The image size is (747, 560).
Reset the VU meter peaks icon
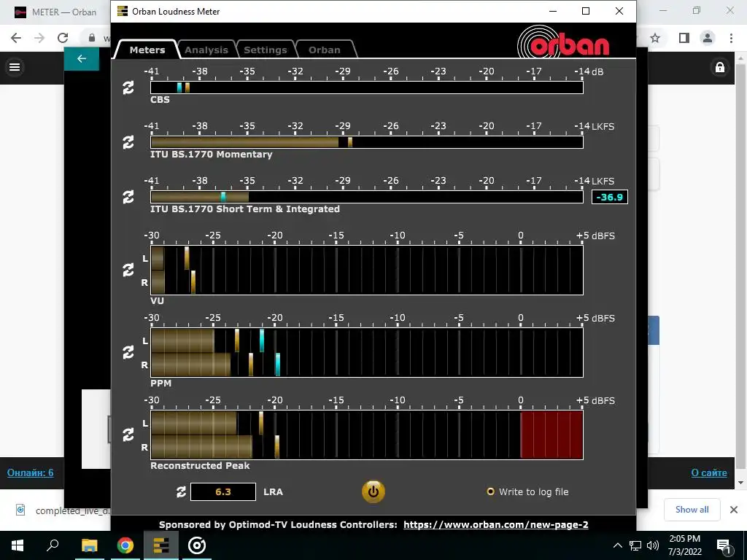point(128,270)
